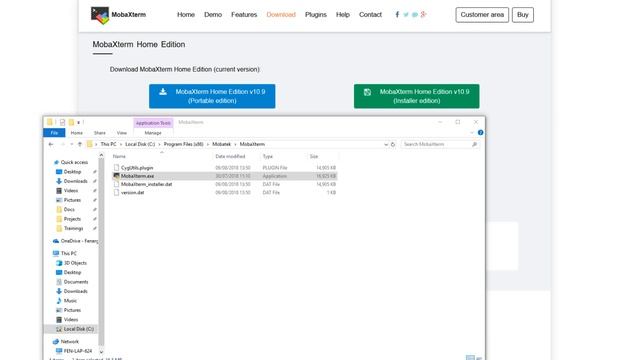
Task: Open the Music folder under This PC
Action: (x=70, y=301)
